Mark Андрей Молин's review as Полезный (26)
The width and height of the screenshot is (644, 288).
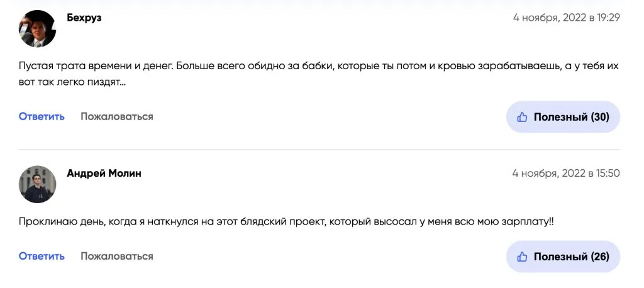pos(563,257)
